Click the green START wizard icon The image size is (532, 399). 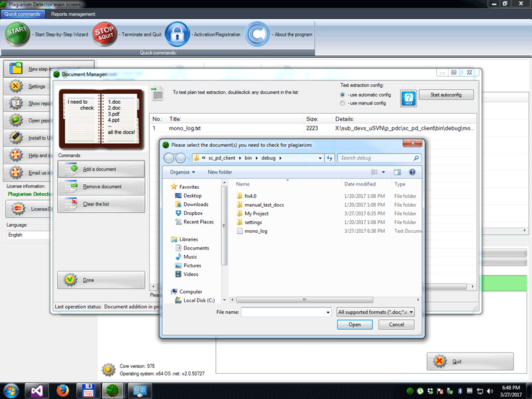tap(17, 34)
